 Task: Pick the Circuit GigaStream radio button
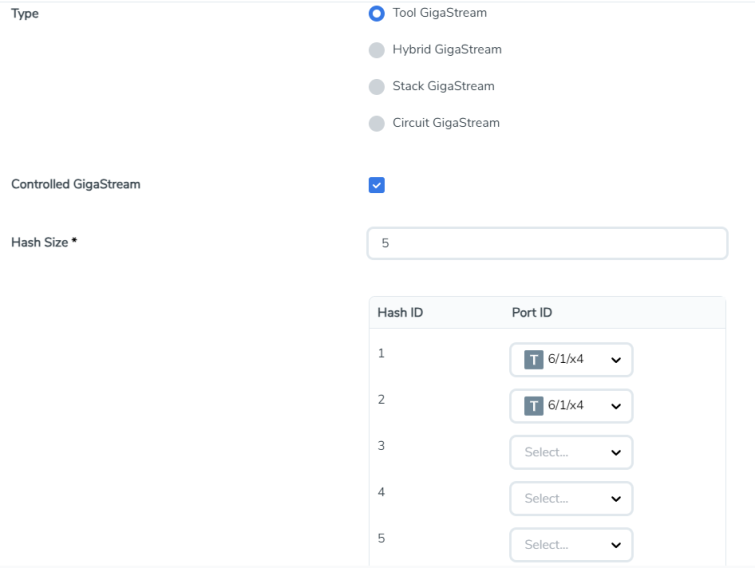pyautogui.click(x=377, y=124)
